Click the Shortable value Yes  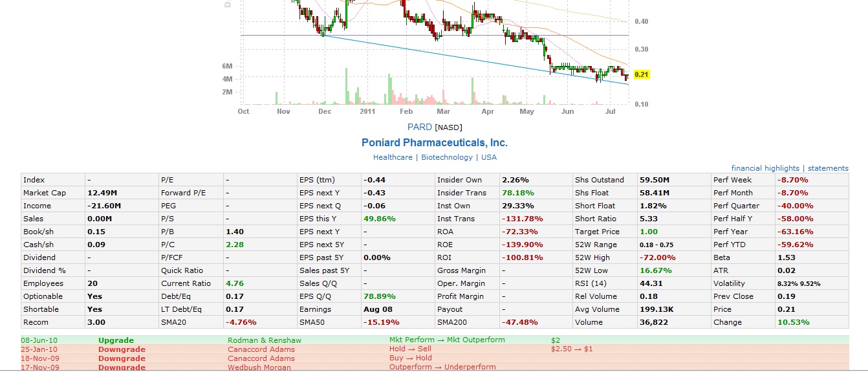[x=94, y=309]
